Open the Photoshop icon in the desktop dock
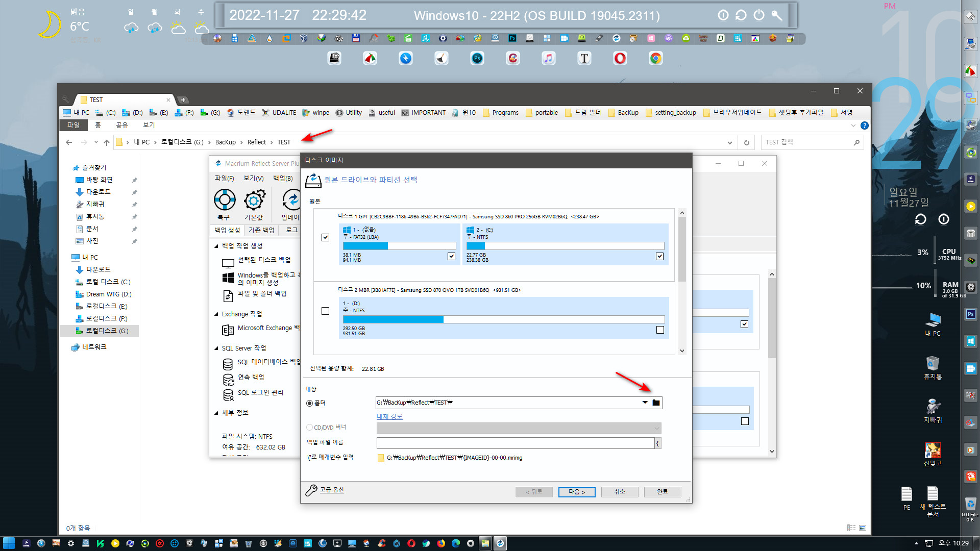This screenshot has width=980, height=551. [x=477, y=58]
